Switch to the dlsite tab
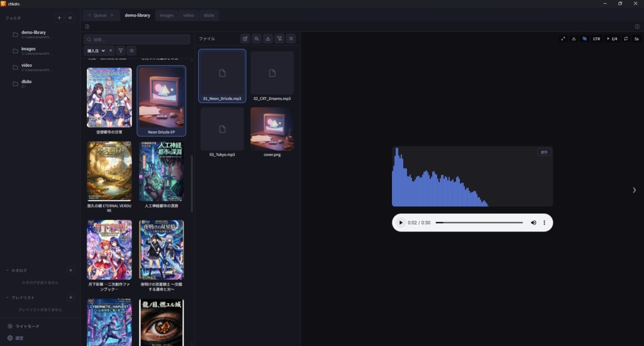This screenshot has height=346, width=644. pos(209,15)
